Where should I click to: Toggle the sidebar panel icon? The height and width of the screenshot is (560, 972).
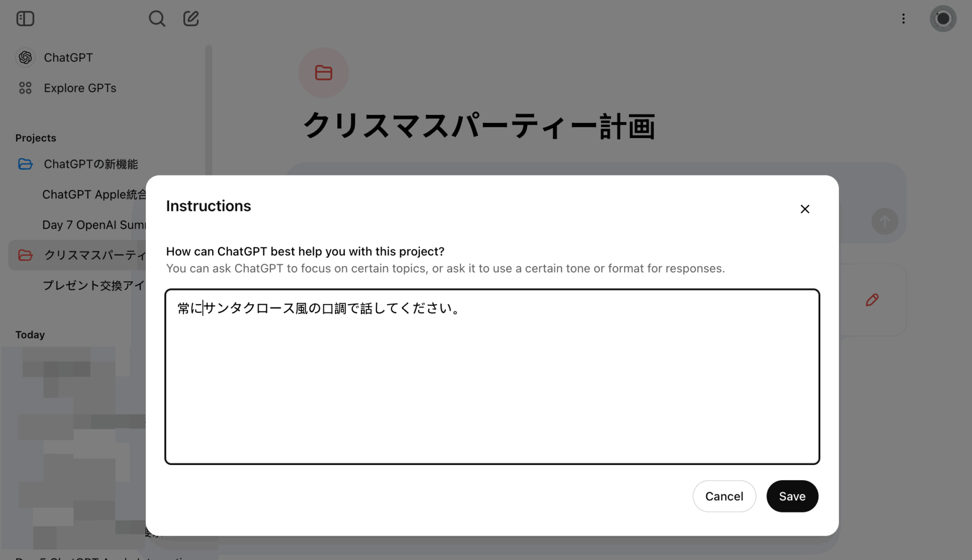tap(25, 19)
